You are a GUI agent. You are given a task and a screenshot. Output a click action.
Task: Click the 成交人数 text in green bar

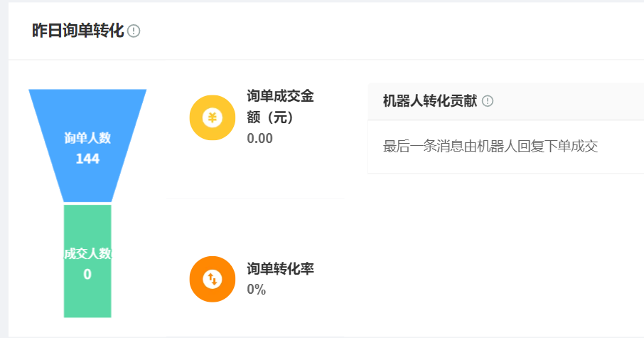pyautogui.click(x=87, y=254)
